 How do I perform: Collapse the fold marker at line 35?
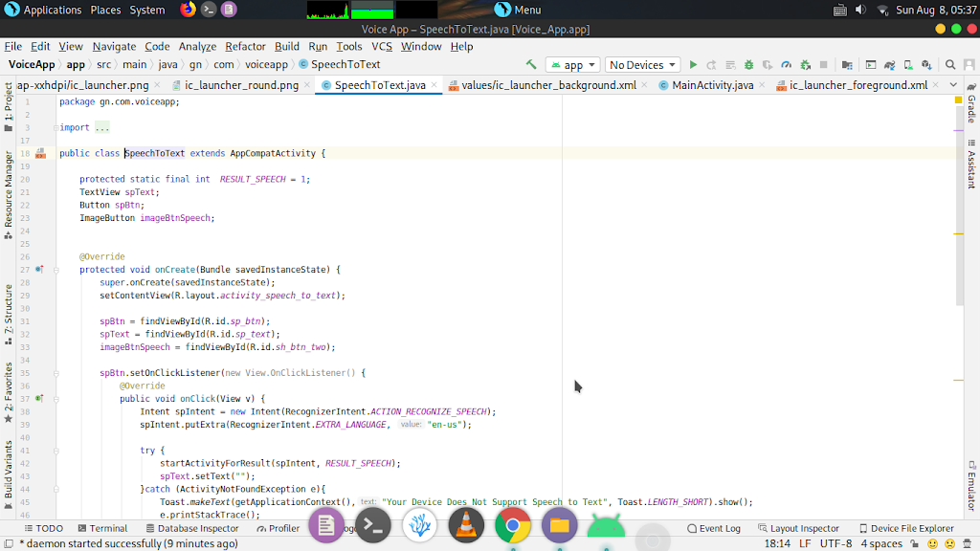56,373
